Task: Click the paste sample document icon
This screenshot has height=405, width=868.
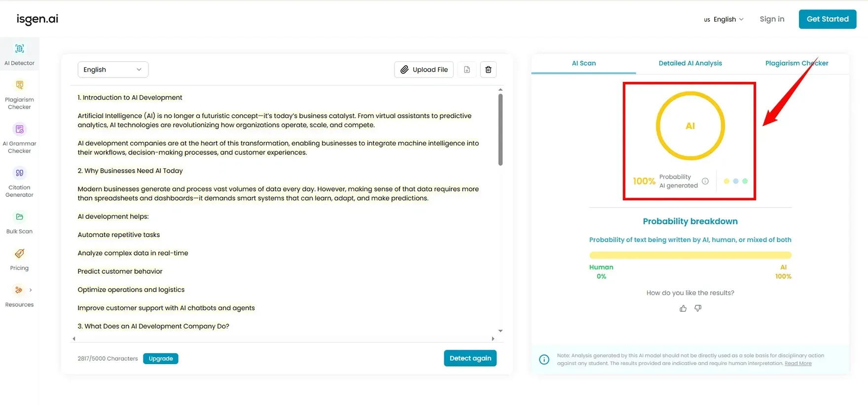Action: point(467,70)
